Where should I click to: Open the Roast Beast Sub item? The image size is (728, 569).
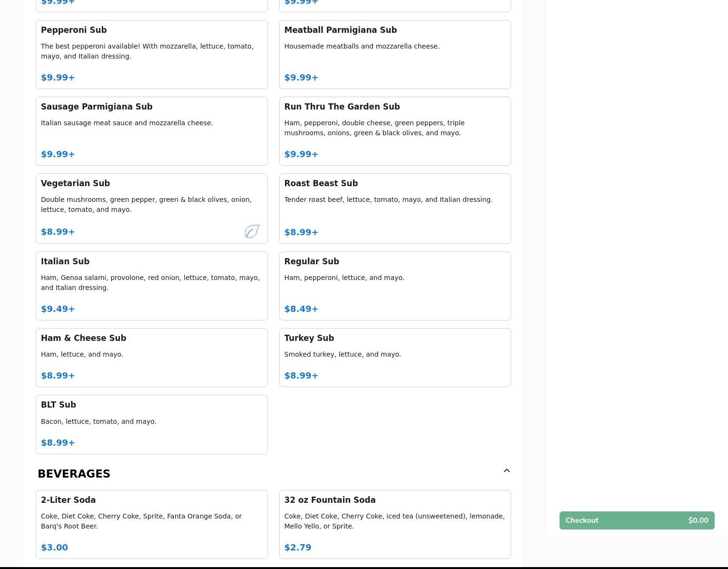[x=395, y=209]
